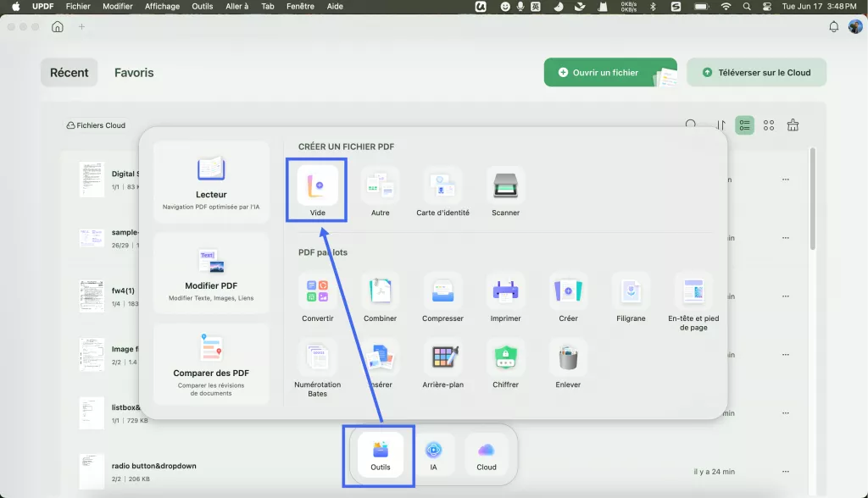The width and height of the screenshot is (868, 498).
Task: Open macOS Control Center
Action: click(x=766, y=7)
